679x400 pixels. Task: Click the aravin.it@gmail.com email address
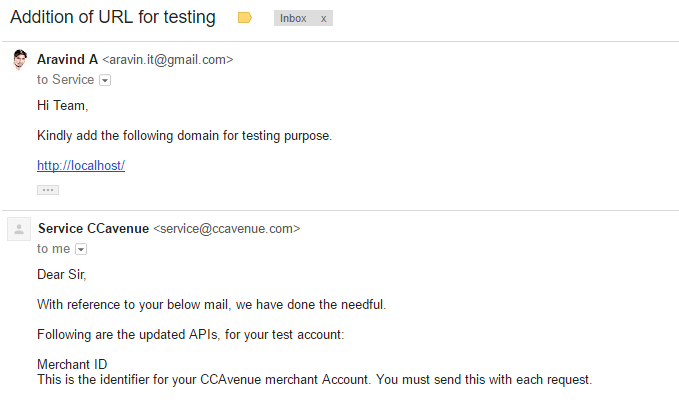point(168,59)
